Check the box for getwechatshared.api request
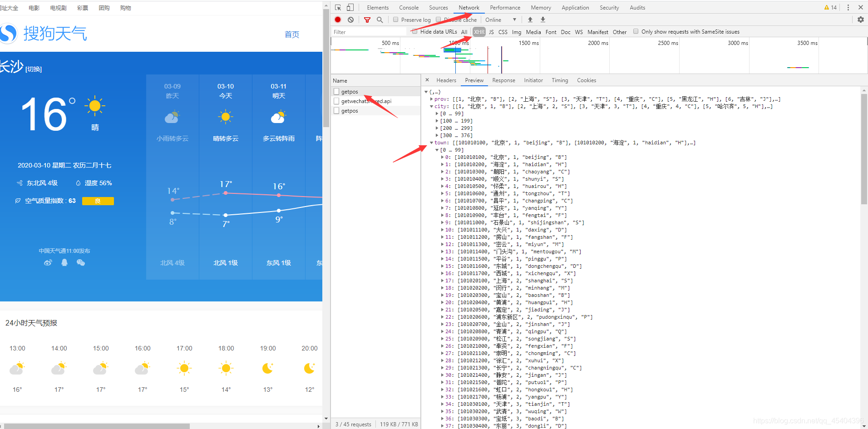Screen dimensions: 868x429 click(336, 101)
